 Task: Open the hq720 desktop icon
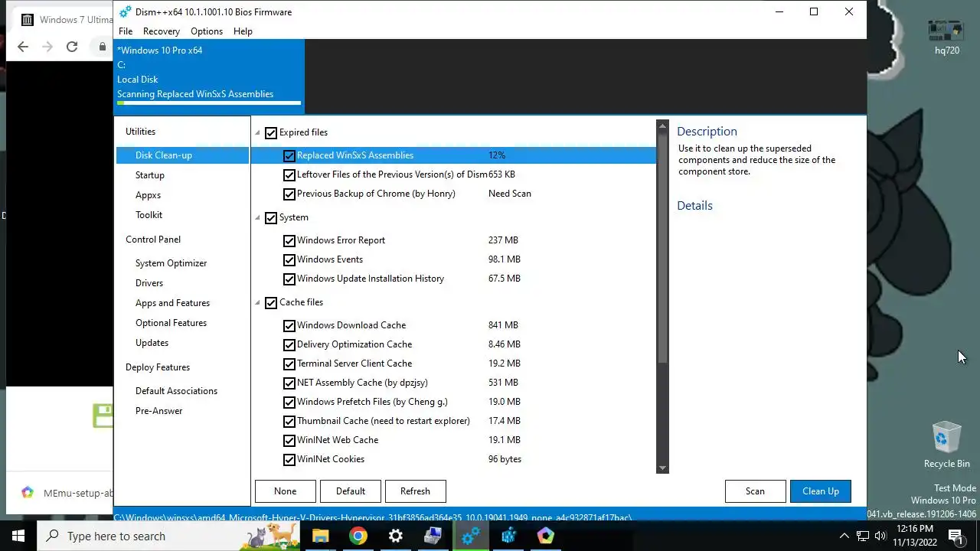pyautogui.click(x=946, y=37)
